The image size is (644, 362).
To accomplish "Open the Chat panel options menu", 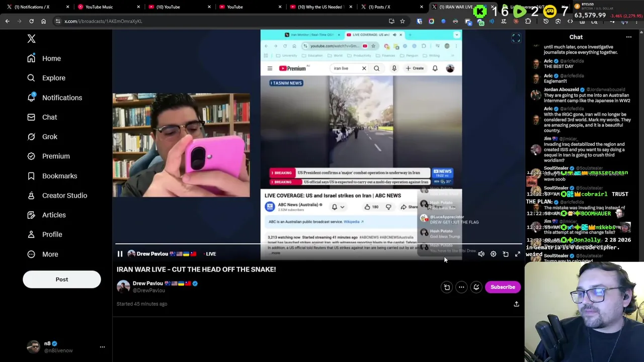I will pos(628,37).
